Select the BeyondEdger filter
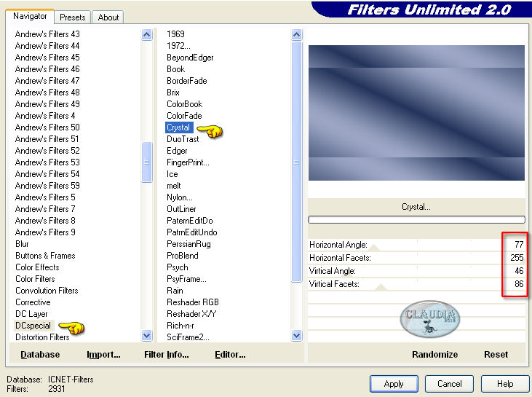The height and width of the screenshot is (397, 532). [x=190, y=58]
